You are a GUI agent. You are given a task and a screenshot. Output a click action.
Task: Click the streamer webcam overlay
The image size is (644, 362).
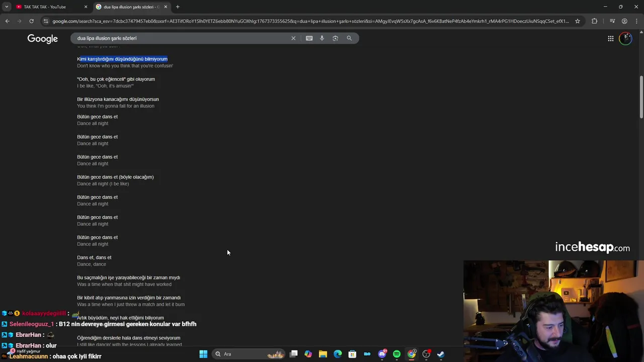click(x=553, y=311)
